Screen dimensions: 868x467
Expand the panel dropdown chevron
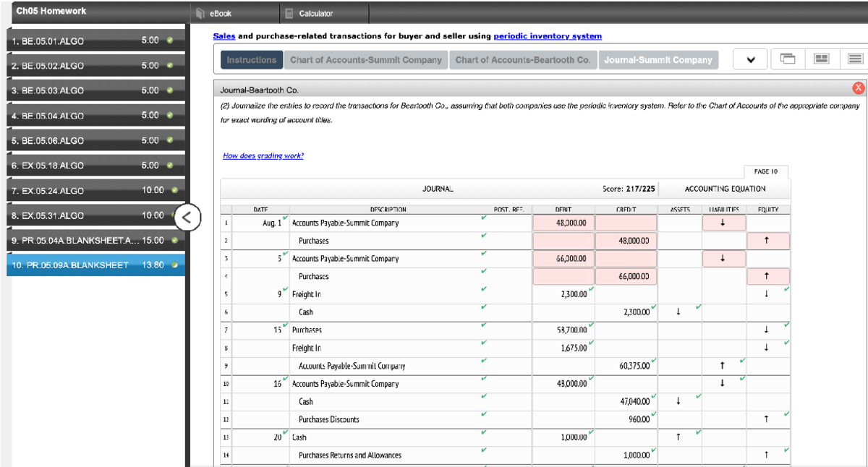(x=751, y=60)
